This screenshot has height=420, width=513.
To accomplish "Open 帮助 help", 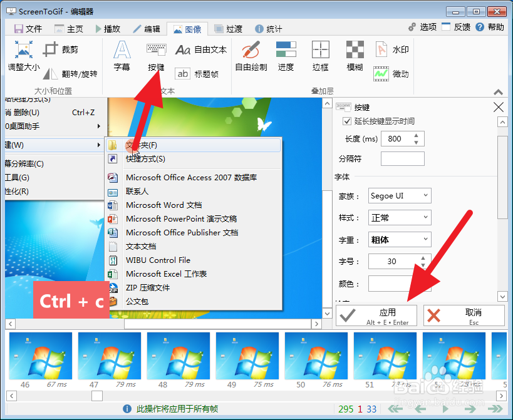I will tap(490, 27).
